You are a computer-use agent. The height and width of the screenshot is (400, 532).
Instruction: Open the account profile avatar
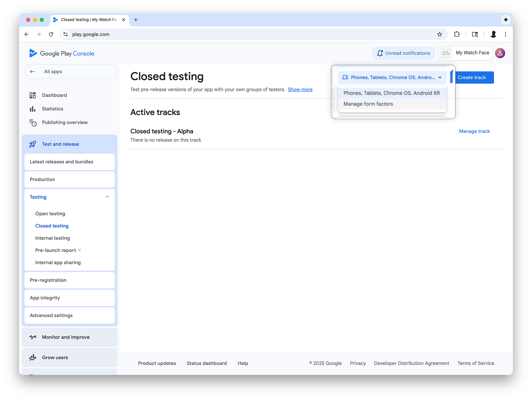pyautogui.click(x=500, y=53)
